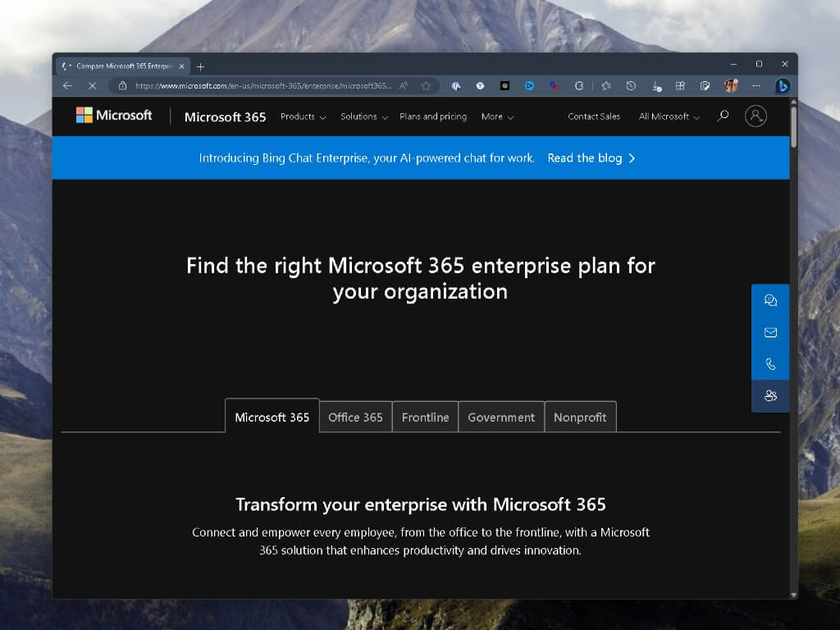Close the Compare Microsoft 365 Enterprise tab
The image size is (840, 630).
(x=181, y=66)
